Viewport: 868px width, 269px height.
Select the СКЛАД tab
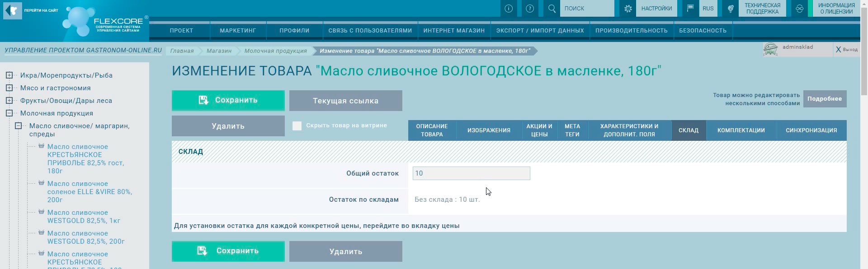pyautogui.click(x=689, y=130)
